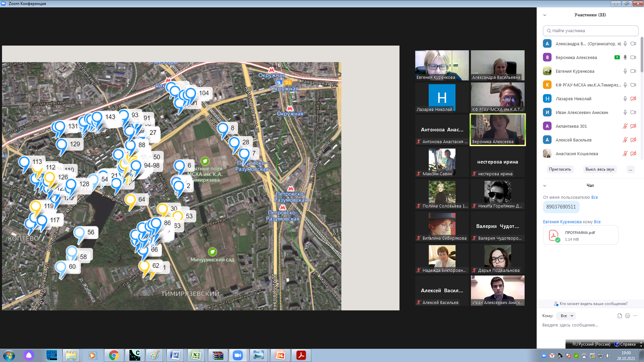Screen dimensions: 644x362
Task: Click RU Русский (Россия) language indicator
Action: pos(591,344)
